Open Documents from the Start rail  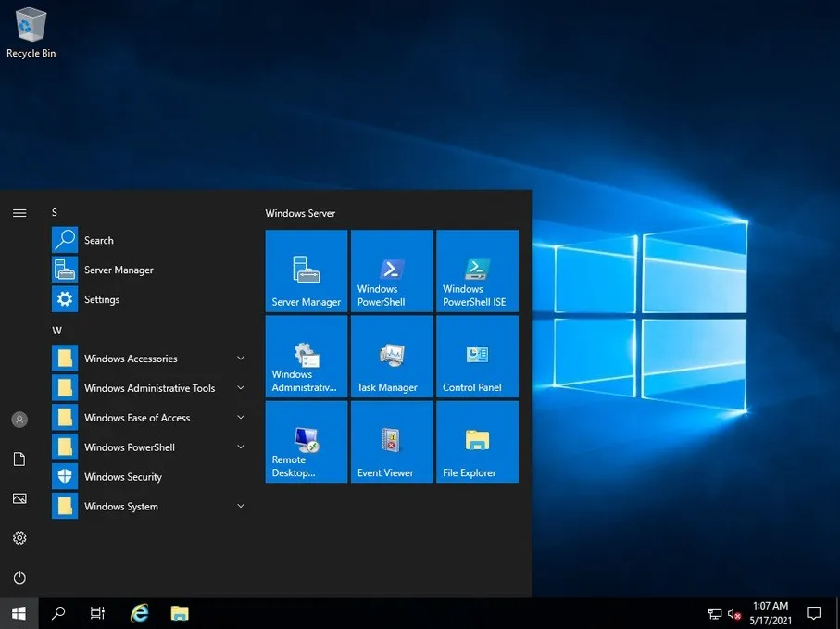19,459
